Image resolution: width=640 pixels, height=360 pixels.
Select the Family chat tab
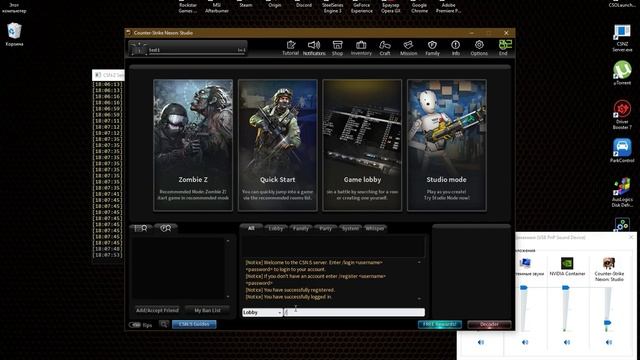[x=301, y=228]
